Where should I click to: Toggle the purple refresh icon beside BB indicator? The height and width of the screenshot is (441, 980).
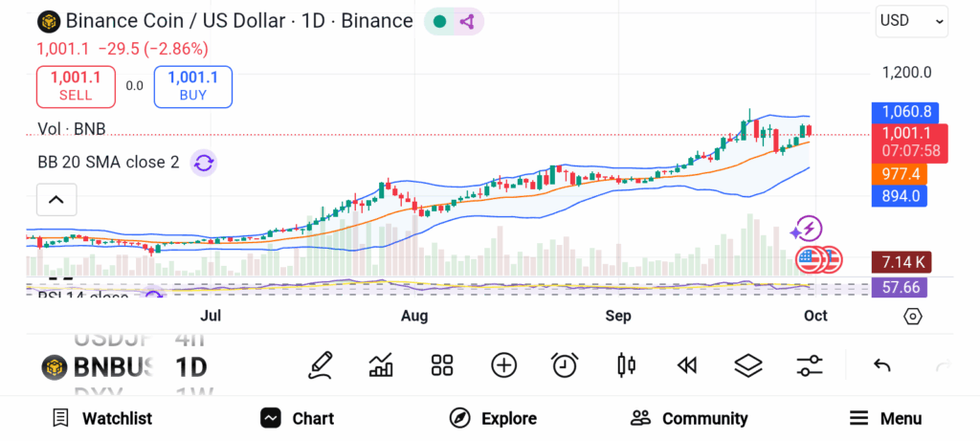(x=203, y=163)
